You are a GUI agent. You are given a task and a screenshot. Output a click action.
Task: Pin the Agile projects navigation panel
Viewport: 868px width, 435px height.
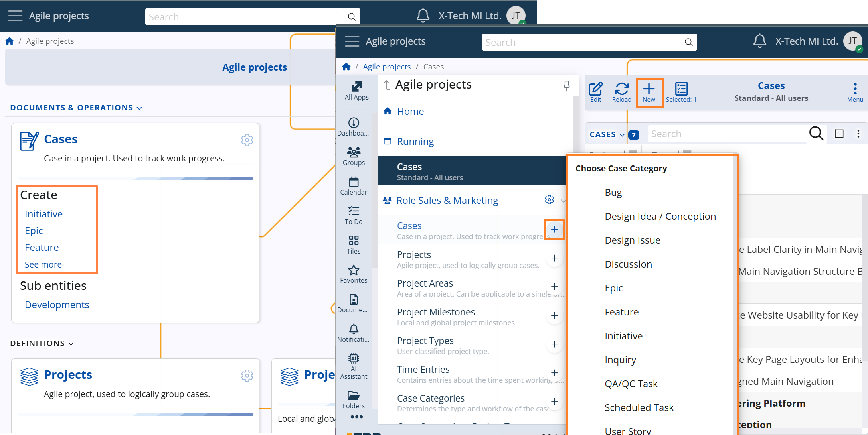pyautogui.click(x=566, y=85)
